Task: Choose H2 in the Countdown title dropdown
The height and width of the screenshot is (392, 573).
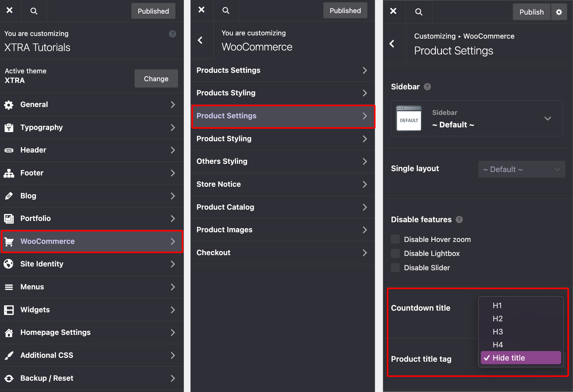Action: 498,319
